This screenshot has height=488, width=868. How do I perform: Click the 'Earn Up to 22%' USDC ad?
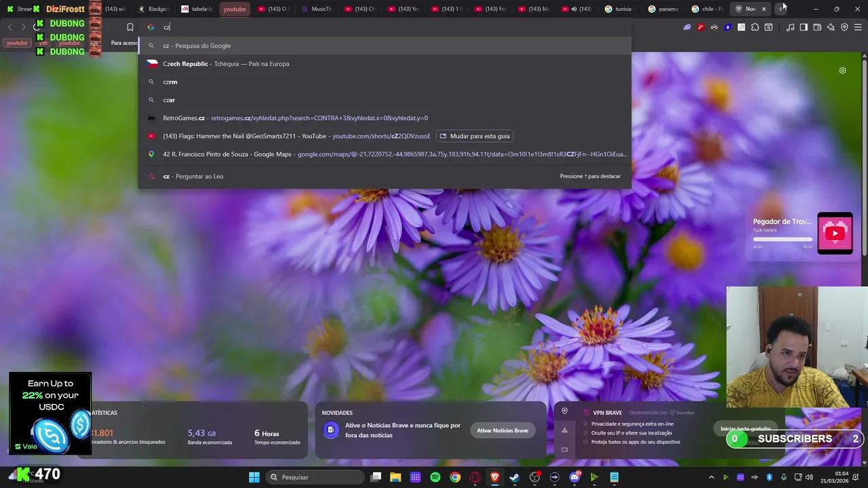50,413
